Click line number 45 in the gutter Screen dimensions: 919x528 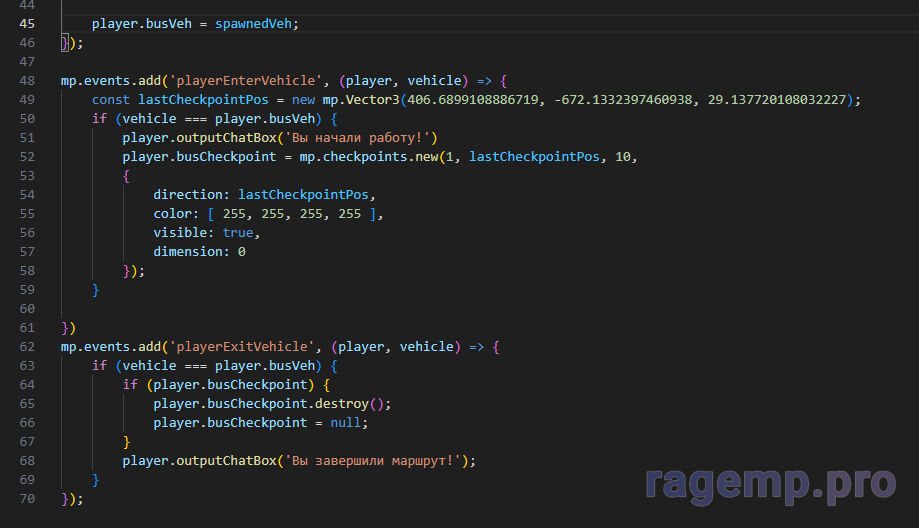pyautogui.click(x=27, y=24)
